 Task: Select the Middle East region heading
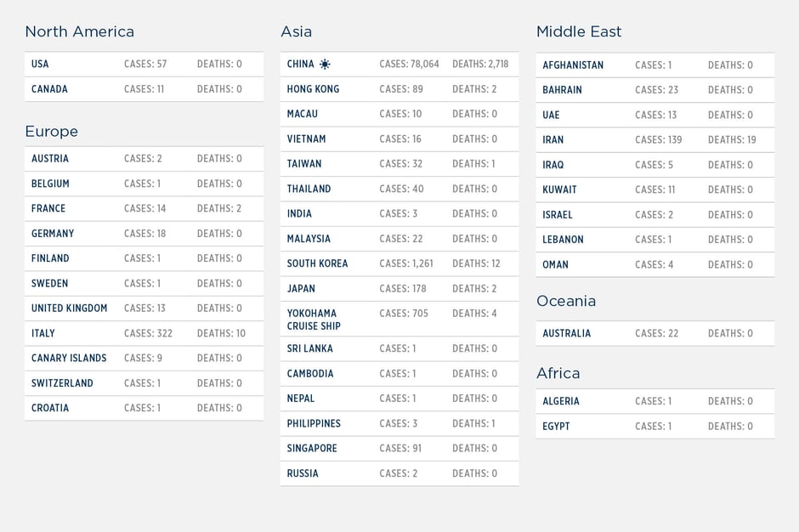click(x=579, y=31)
